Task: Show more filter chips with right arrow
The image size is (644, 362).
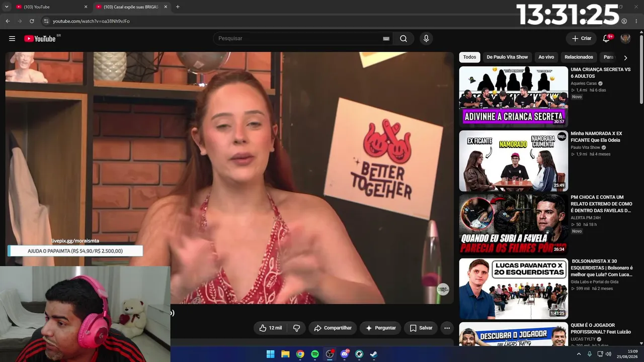Action: [x=625, y=57]
